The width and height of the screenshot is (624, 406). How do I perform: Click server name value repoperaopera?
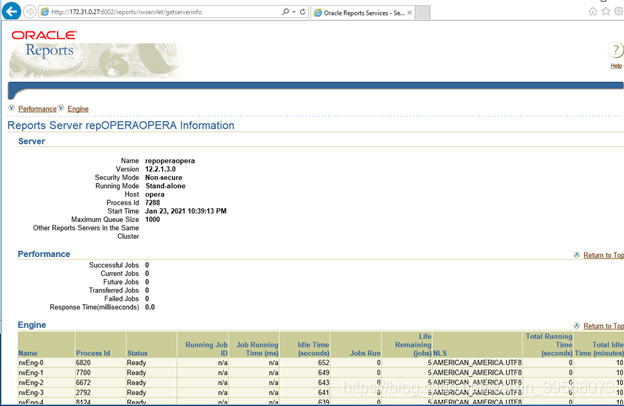click(170, 161)
